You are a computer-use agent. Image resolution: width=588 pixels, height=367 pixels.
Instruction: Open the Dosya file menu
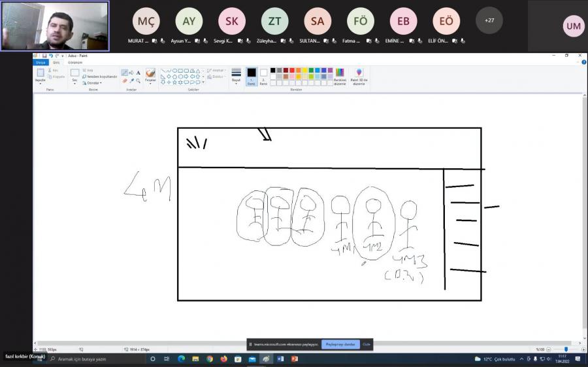(x=40, y=62)
